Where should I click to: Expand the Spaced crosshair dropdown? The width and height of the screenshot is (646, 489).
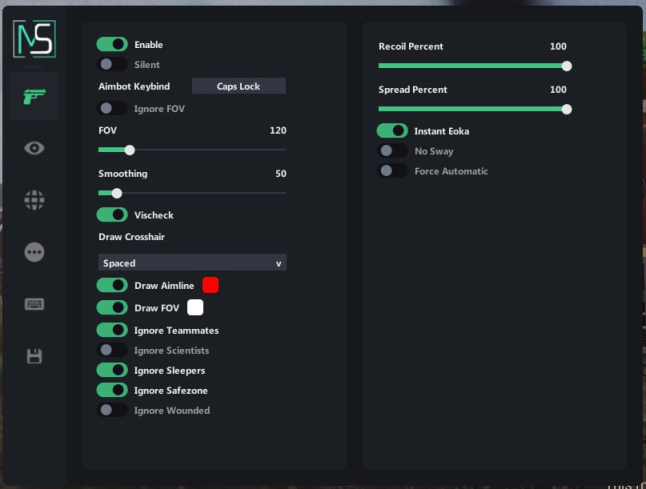(192, 263)
